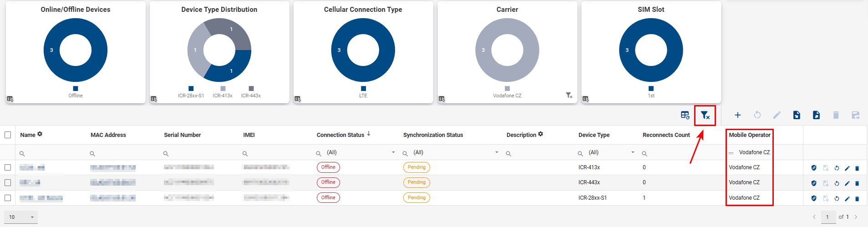Sort by the Connection Status column header
This screenshot has height=227, width=868.
click(340, 135)
